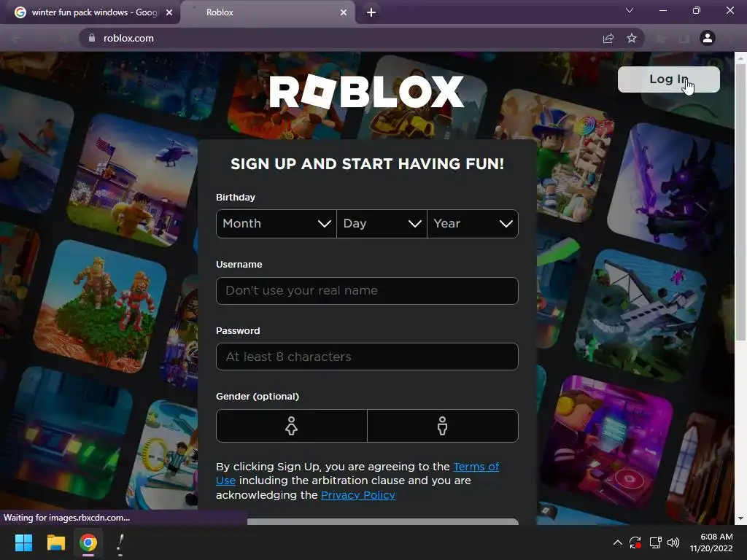
Task: Open the Terms of Use link
Action: click(x=476, y=467)
